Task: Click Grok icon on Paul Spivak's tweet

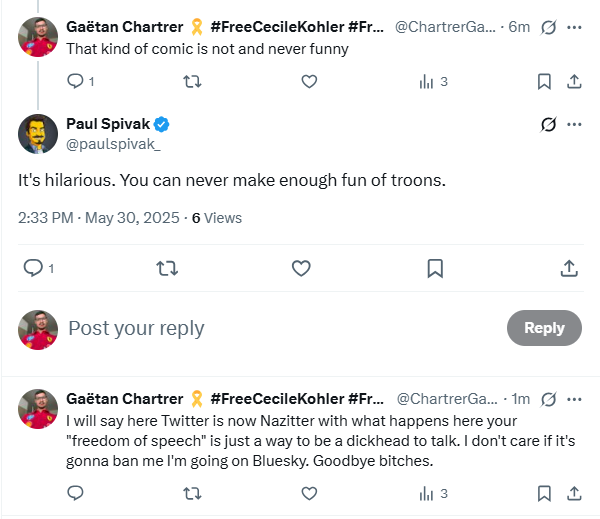Action: pyautogui.click(x=547, y=125)
